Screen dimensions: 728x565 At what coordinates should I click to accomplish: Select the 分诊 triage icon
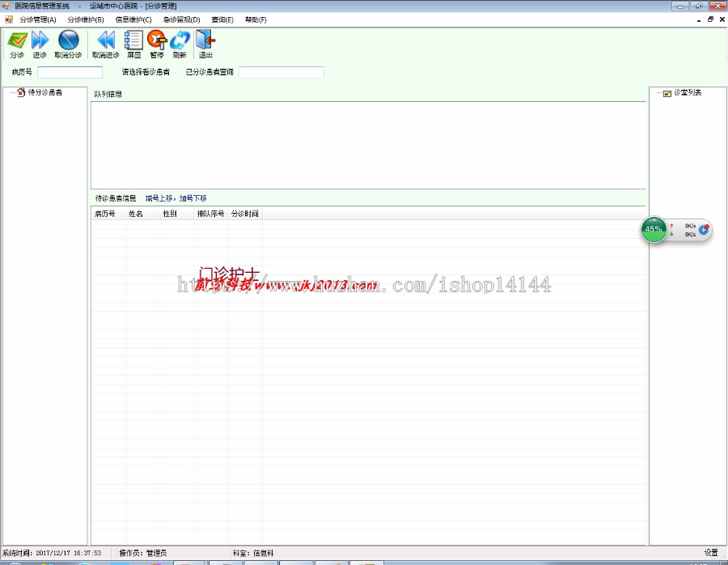pos(16,43)
